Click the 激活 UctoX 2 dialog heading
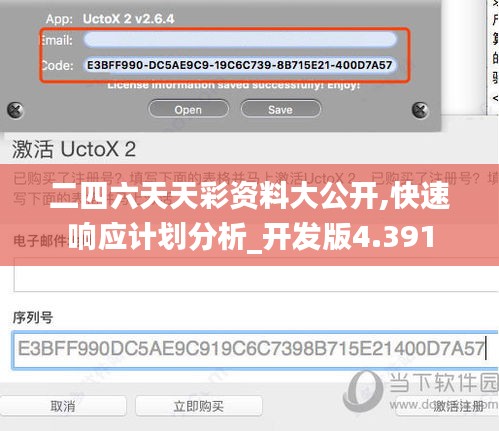The width and height of the screenshot is (499, 431). (x=74, y=149)
